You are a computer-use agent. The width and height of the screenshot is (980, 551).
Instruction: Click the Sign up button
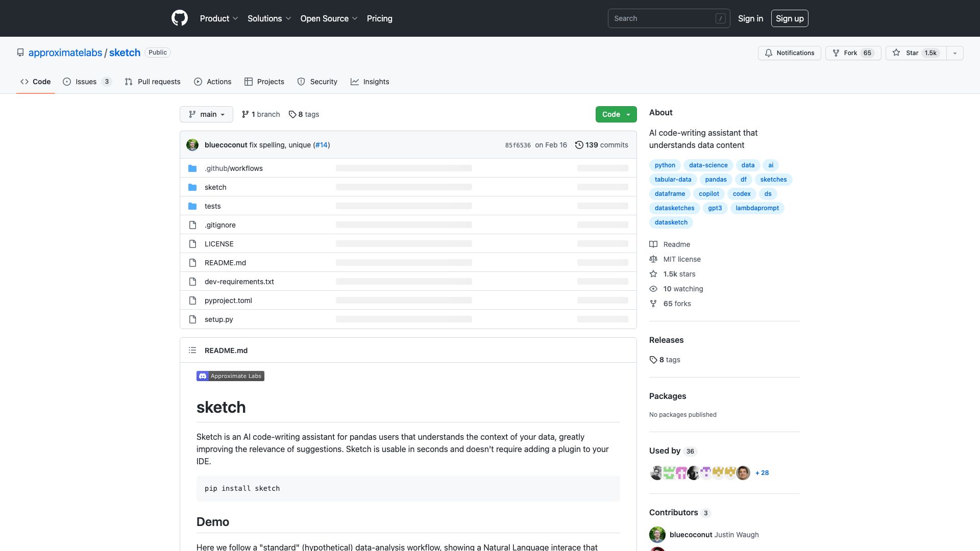pos(790,18)
